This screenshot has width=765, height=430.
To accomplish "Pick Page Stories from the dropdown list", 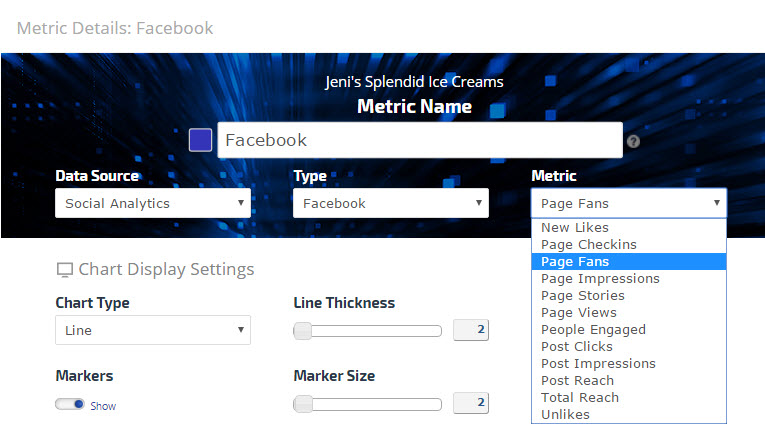I will coord(582,296).
